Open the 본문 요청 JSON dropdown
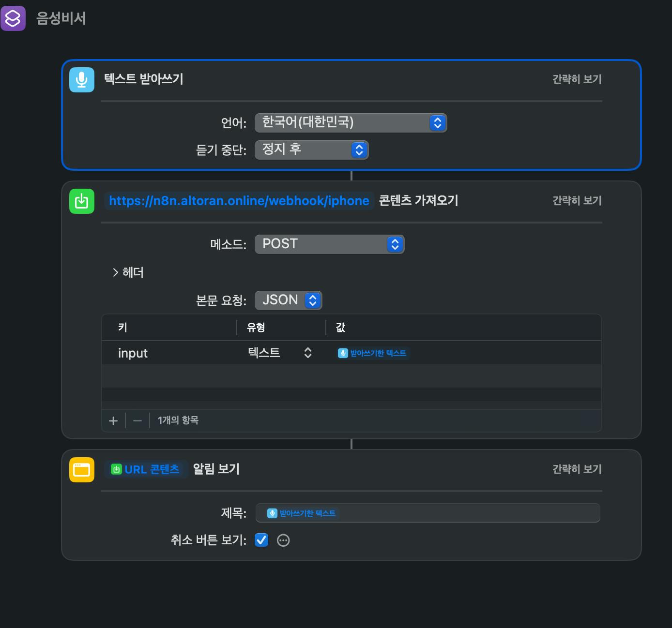This screenshot has width=672, height=628. [288, 300]
